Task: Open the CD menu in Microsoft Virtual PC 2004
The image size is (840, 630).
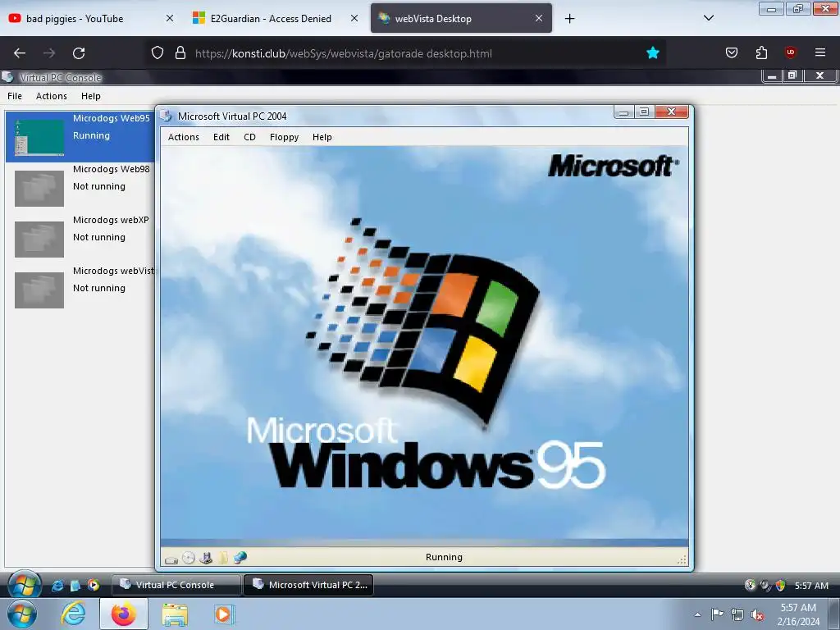Action: (249, 137)
